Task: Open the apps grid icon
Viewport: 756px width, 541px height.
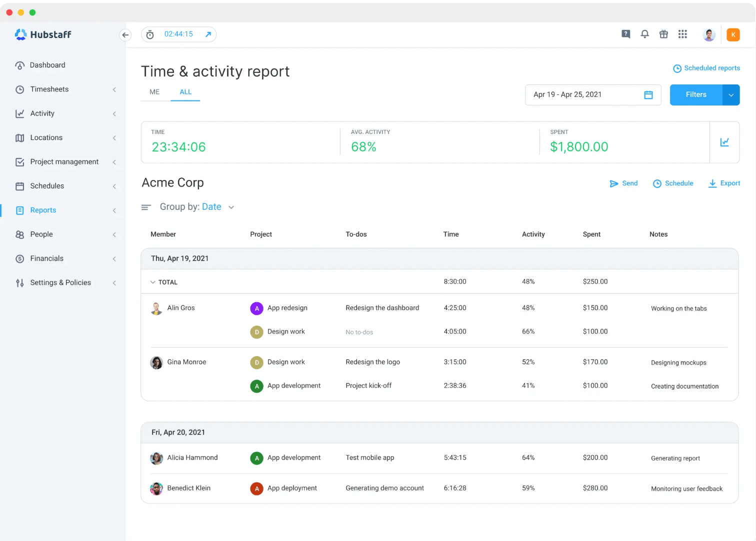Action: [682, 34]
